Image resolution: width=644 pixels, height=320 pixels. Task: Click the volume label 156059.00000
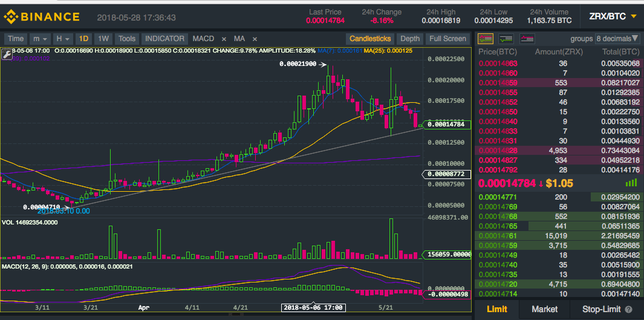[x=446, y=254]
